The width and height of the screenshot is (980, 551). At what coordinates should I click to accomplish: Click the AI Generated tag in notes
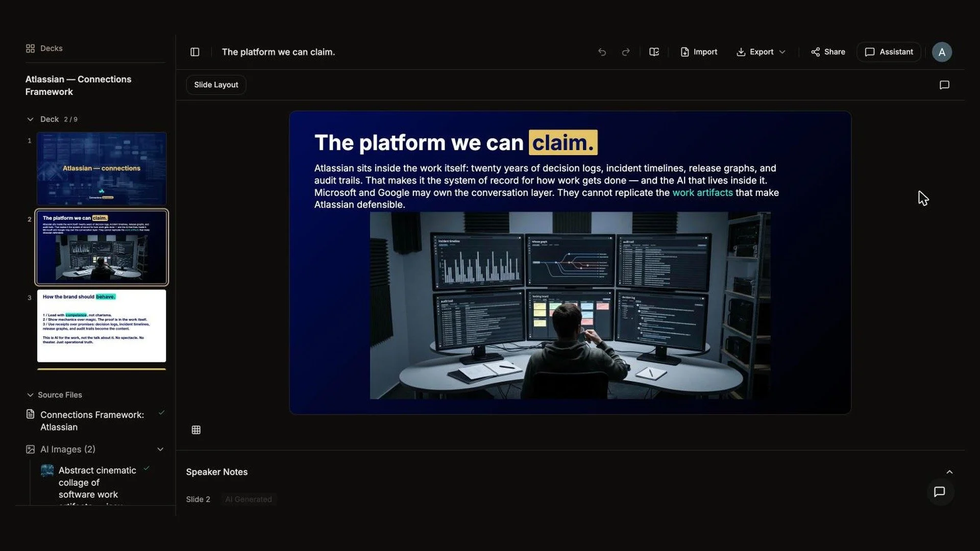(x=249, y=499)
